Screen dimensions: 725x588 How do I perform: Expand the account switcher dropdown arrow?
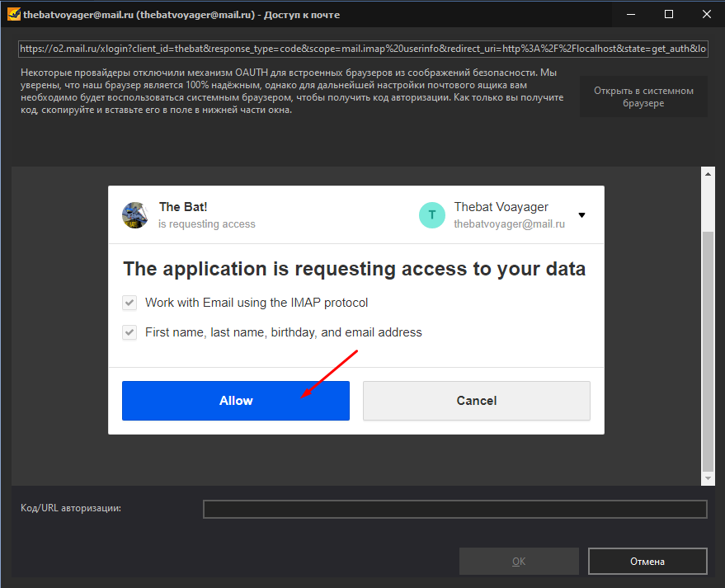coord(581,215)
